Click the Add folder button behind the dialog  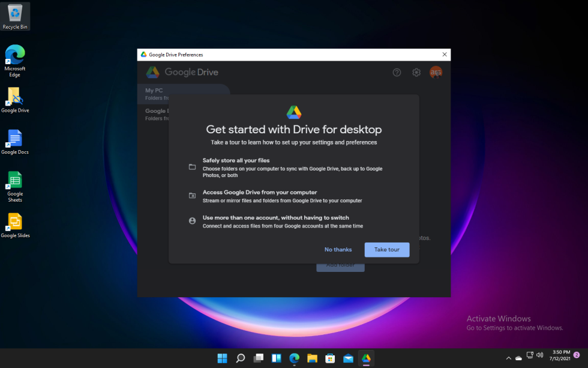click(x=340, y=264)
